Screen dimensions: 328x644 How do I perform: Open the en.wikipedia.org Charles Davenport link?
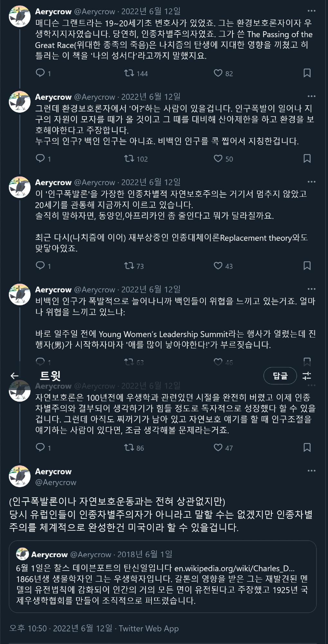coord(234,568)
